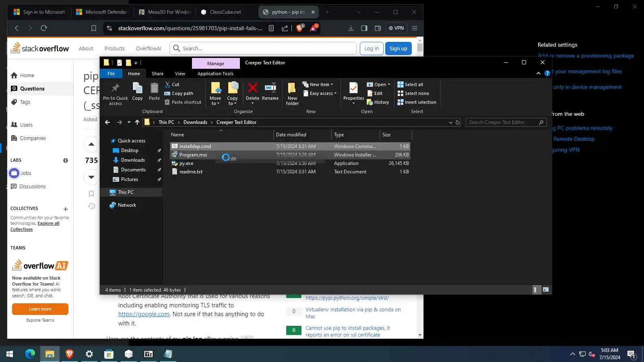Click Copy path in Clipboard group
644x362 pixels.
[x=179, y=93]
